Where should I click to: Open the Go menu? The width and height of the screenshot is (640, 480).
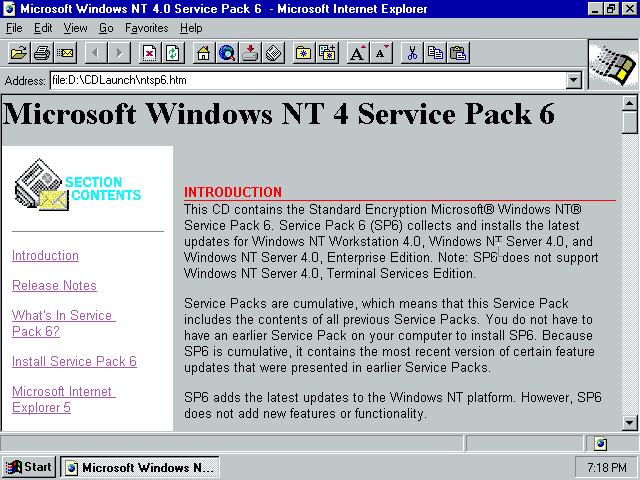click(106, 28)
